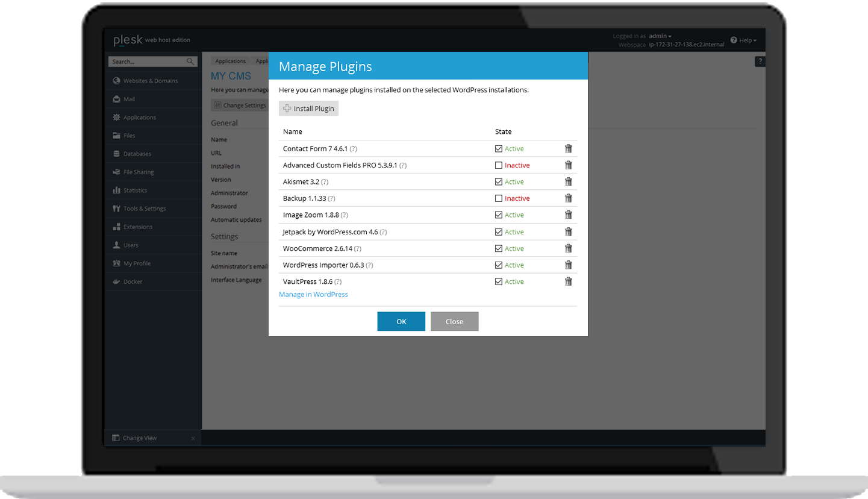The width and height of the screenshot is (868, 499).
Task: Click help (?) next to WooCommerce 2.6.14
Action: [358, 248]
